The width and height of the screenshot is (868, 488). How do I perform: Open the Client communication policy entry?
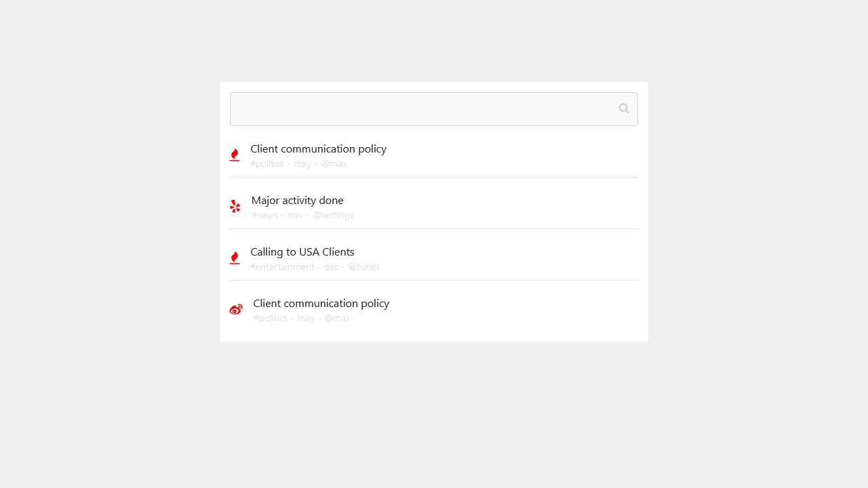click(318, 148)
